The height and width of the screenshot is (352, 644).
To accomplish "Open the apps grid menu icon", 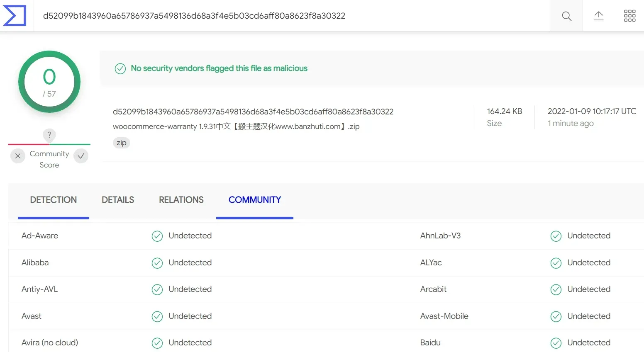I will [x=629, y=16].
